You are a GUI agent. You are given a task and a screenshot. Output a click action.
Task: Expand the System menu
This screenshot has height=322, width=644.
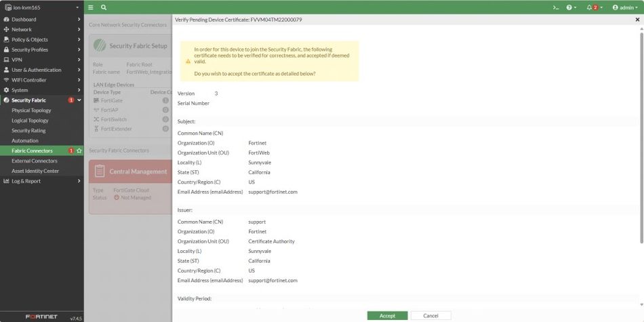pyautogui.click(x=42, y=90)
